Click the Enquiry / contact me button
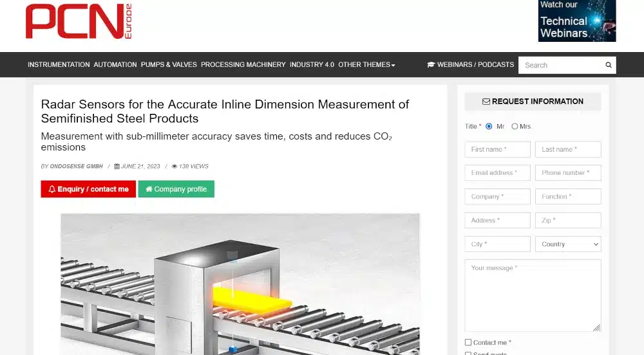The width and height of the screenshot is (644, 355). point(88,189)
